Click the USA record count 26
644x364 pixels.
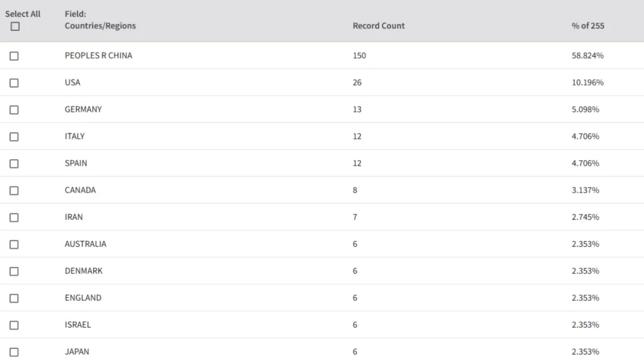(x=357, y=82)
